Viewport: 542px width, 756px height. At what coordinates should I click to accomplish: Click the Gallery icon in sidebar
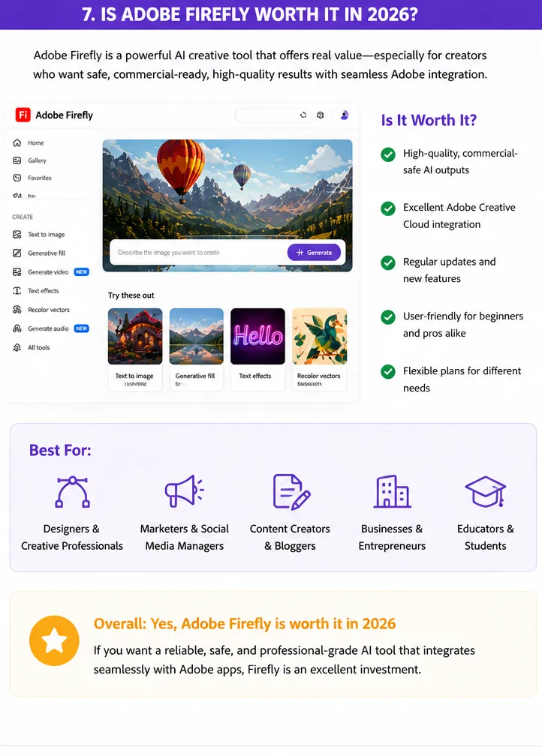[x=17, y=160]
